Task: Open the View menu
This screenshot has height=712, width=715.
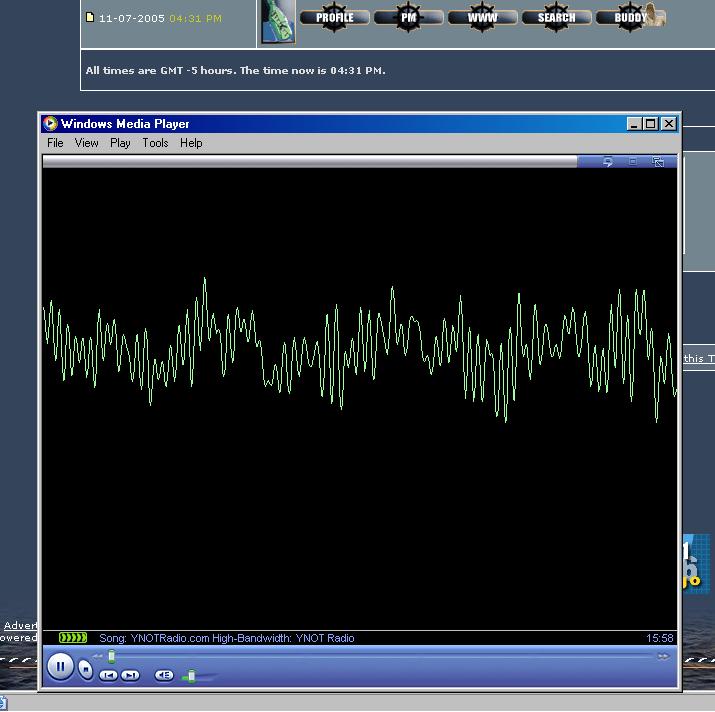Action: [x=87, y=143]
